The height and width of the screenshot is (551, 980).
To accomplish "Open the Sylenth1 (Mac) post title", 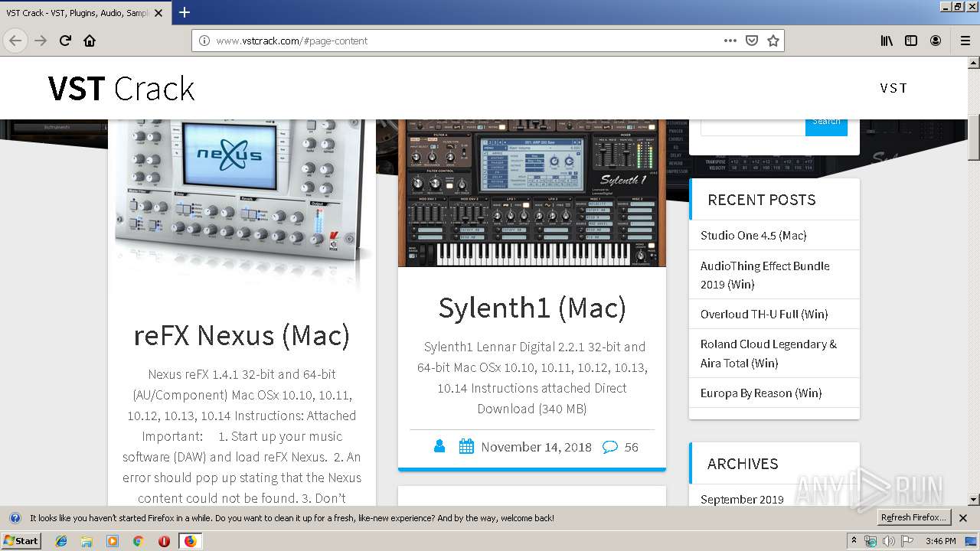I will pos(532,308).
